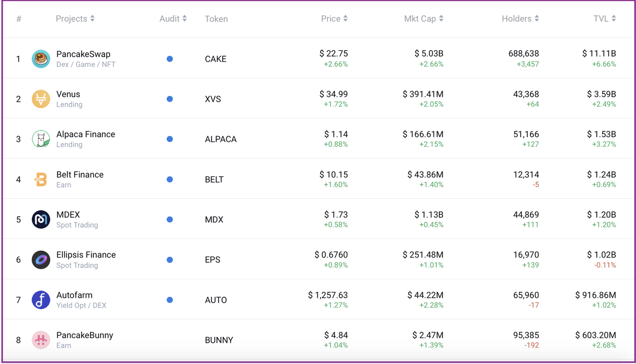Open the Alpaca Finance project name
The width and height of the screenshot is (636, 364).
(x=86, y=135)
